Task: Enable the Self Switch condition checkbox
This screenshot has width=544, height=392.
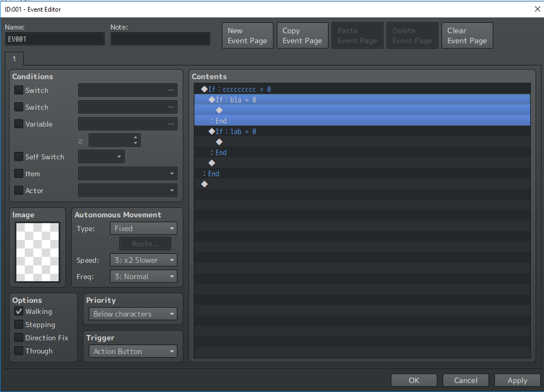Action: click(18, 157)
